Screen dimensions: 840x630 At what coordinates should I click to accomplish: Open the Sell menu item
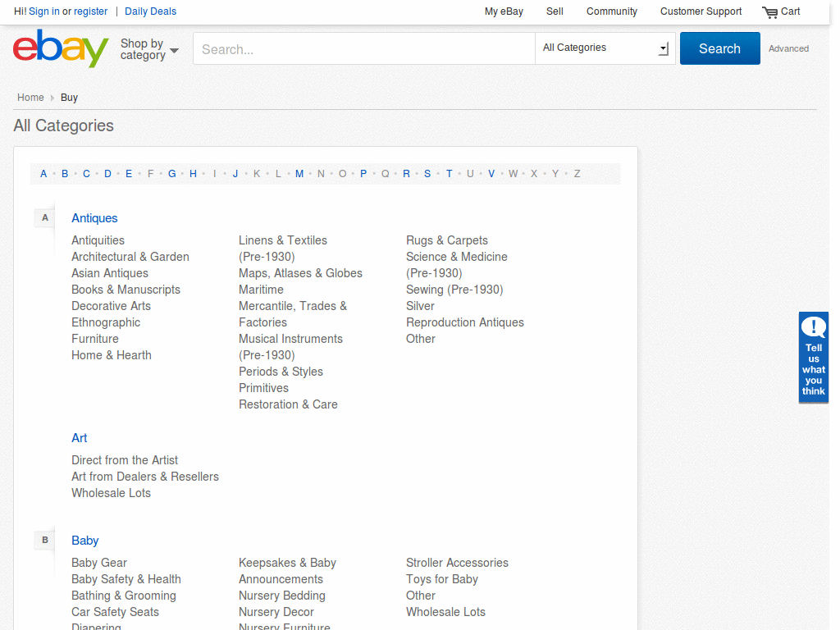(555, 11)
